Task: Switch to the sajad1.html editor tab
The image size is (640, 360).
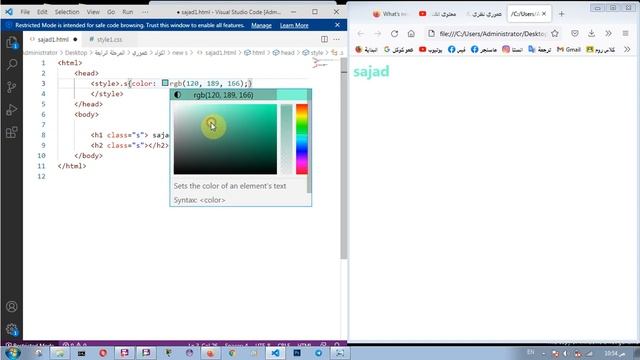Action: [53, 40]
